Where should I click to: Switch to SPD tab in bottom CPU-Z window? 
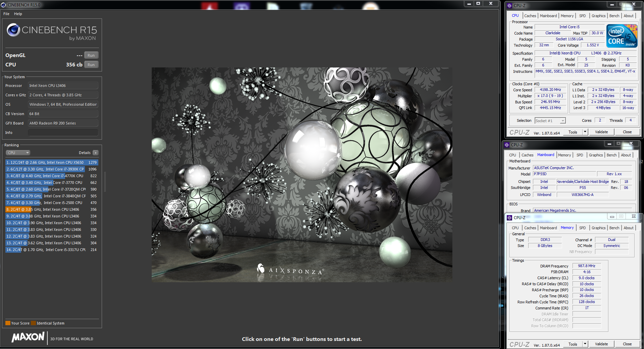[582, 228]
